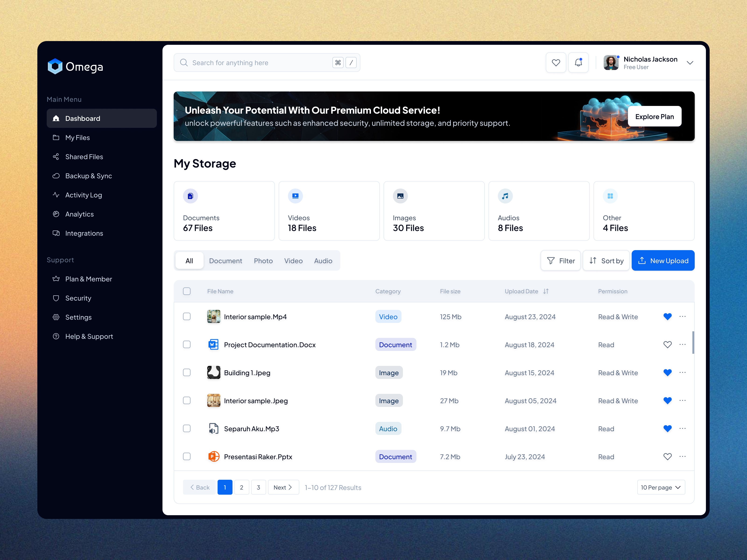Click the notification bell icon
This screenshot has height=560, width=747.
point(578,62)
